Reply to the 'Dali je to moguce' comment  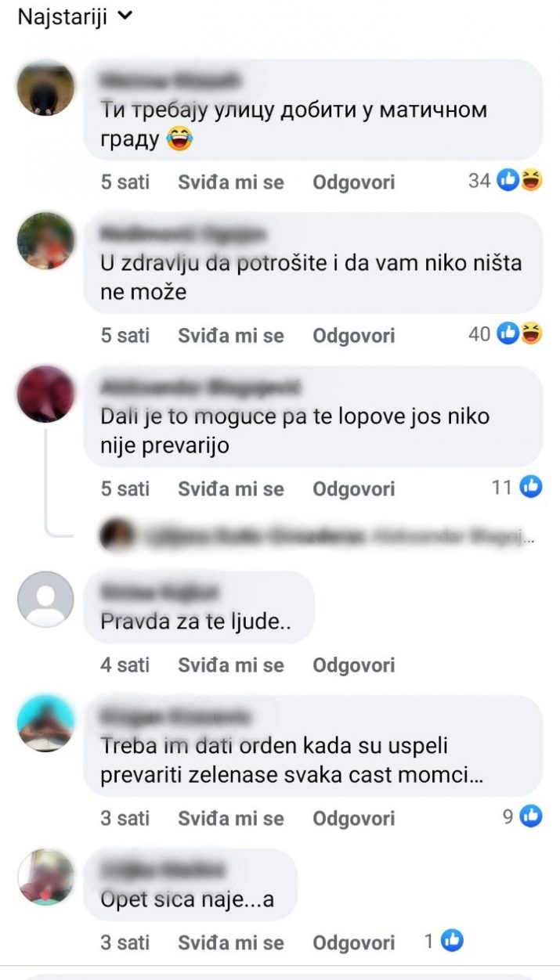354,489
